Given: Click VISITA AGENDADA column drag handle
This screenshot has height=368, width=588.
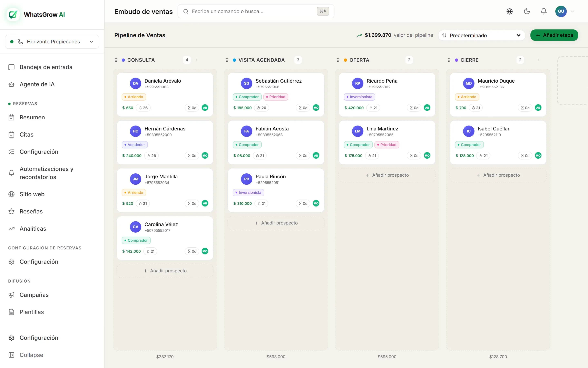Looking at the screenshot, I should [227, 60].
